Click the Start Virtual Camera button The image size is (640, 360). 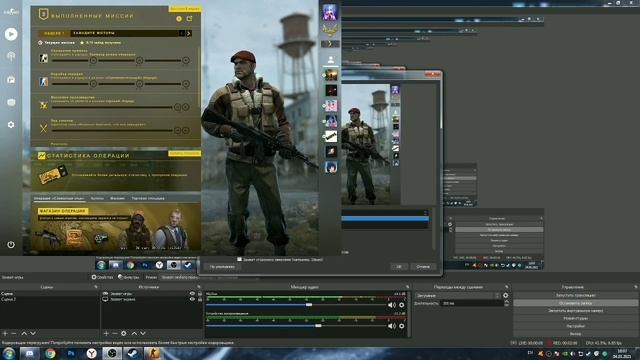(x=576, y=311)
